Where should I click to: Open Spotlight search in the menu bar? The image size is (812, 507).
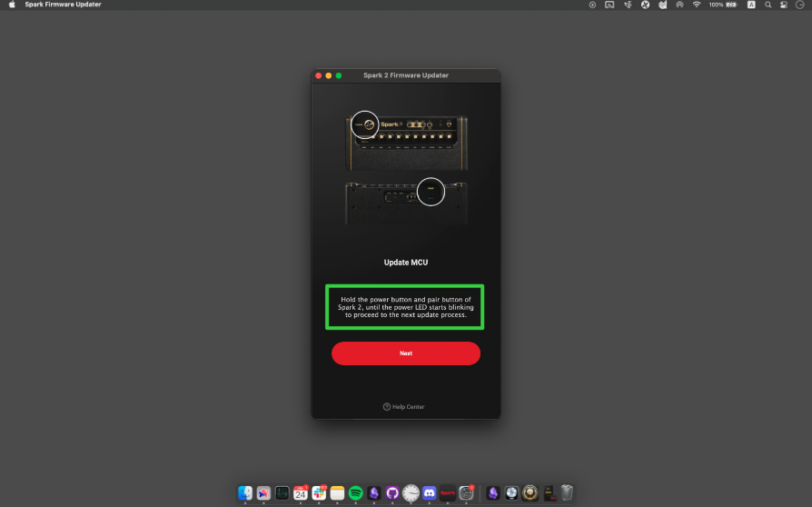pyautogui.click(x=768, y=5)
